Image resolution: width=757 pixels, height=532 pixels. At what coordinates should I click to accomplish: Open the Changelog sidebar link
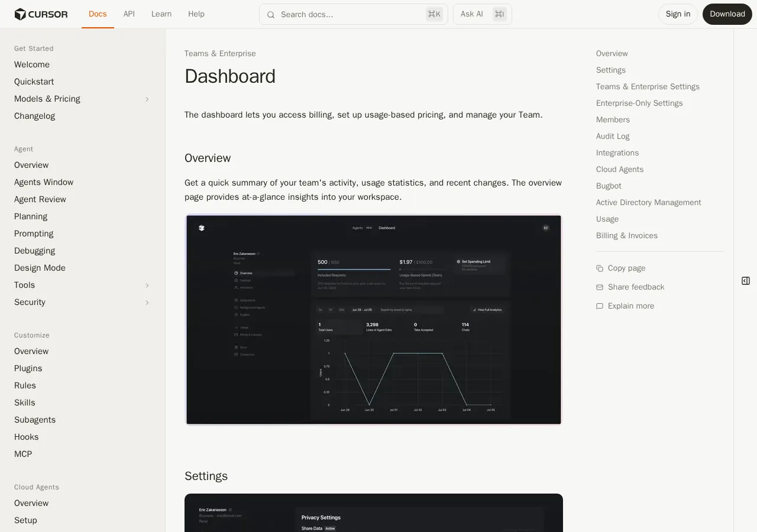[34, 116]
